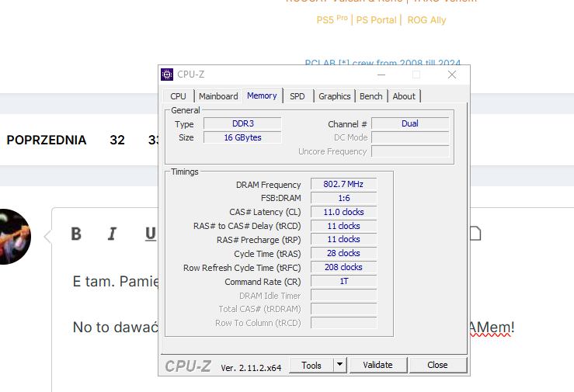Click the user avatar thumbnail
Image resolution: width=574 pixels, height=392 pixels.
(13, 236)
